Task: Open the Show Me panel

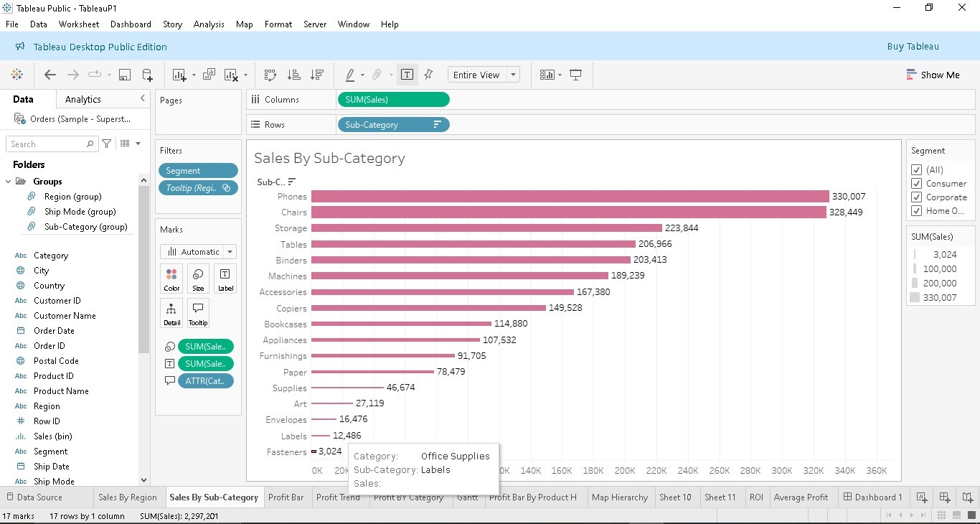Action: [933, 75]
